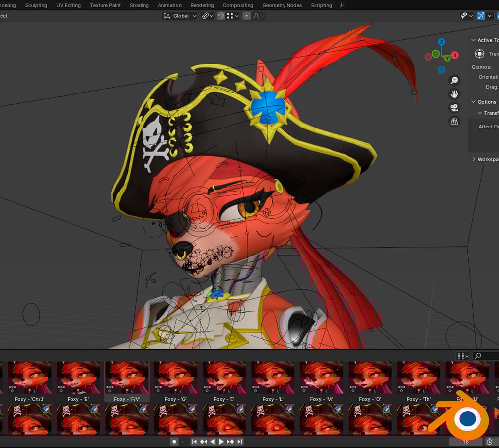Switch perspective/orthographic grid icon
Image resolution: width=499 pixels, height=448 pixels.
[x=454, y=122]
